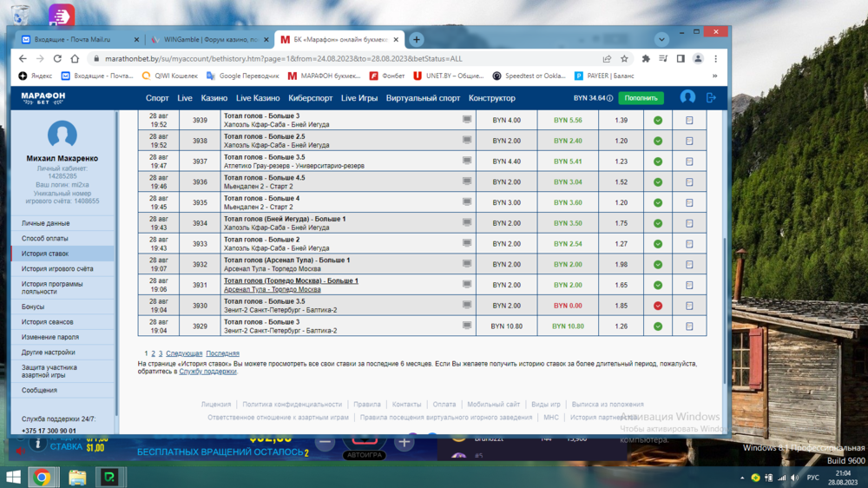
Task: Open bet details icon for bet 3930
Action: (689, 306)
